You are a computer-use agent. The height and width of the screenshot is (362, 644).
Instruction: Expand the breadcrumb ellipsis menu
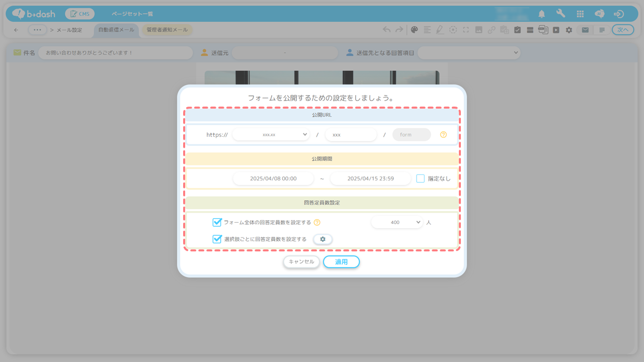(x=37, y=30)
